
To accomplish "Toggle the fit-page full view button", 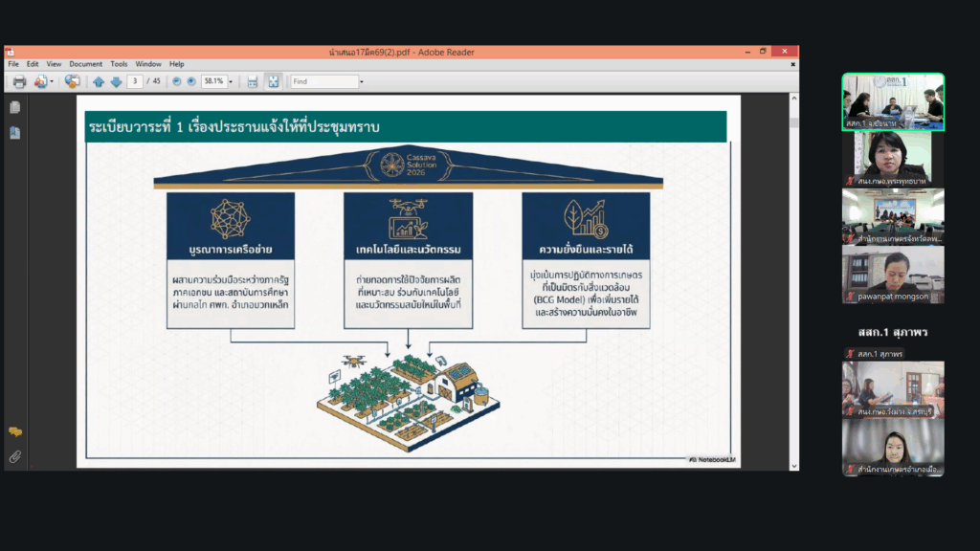I will point(273,82).
